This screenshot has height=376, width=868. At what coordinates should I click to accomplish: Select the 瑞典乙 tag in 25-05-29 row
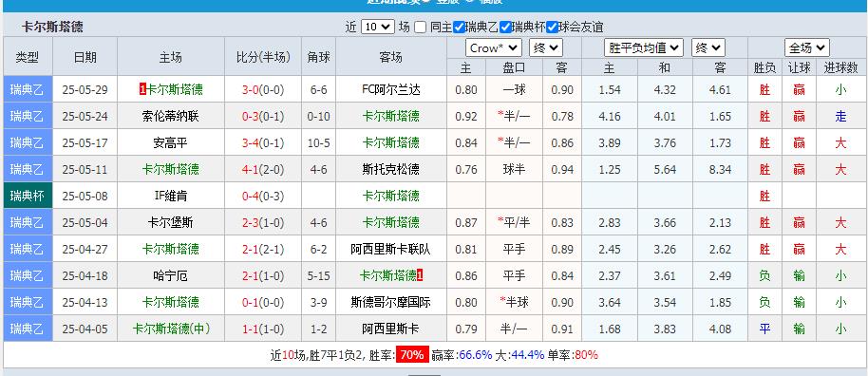point(28,89)
